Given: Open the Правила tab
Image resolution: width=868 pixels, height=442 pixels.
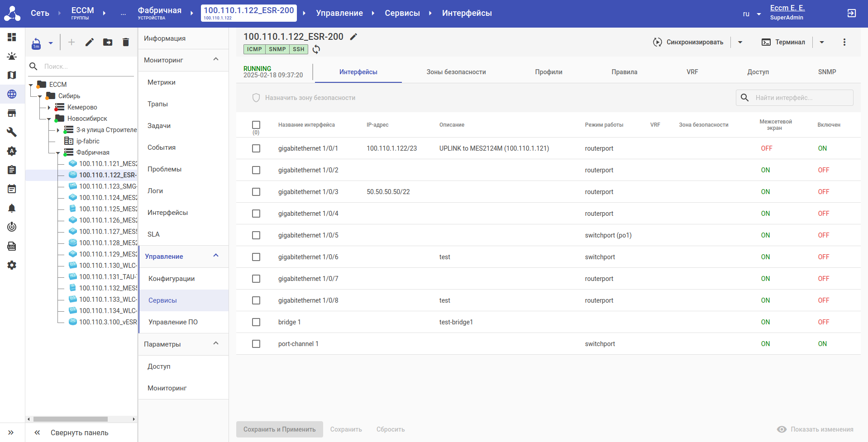Looking at the screenshot, I should tap(624, 72).
